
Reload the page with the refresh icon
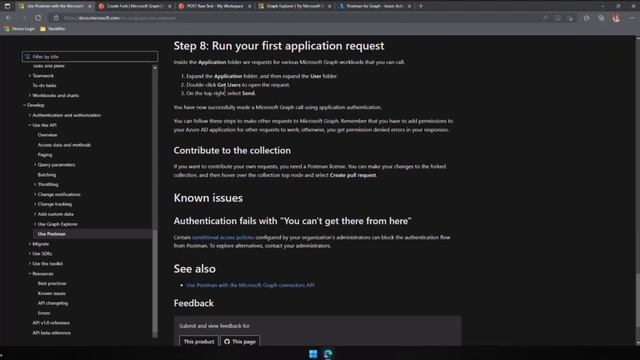[x=38, y=18]
